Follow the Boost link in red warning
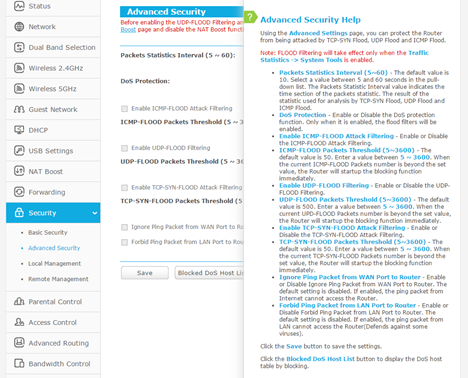Screen dimensions: 468x378 128,30
